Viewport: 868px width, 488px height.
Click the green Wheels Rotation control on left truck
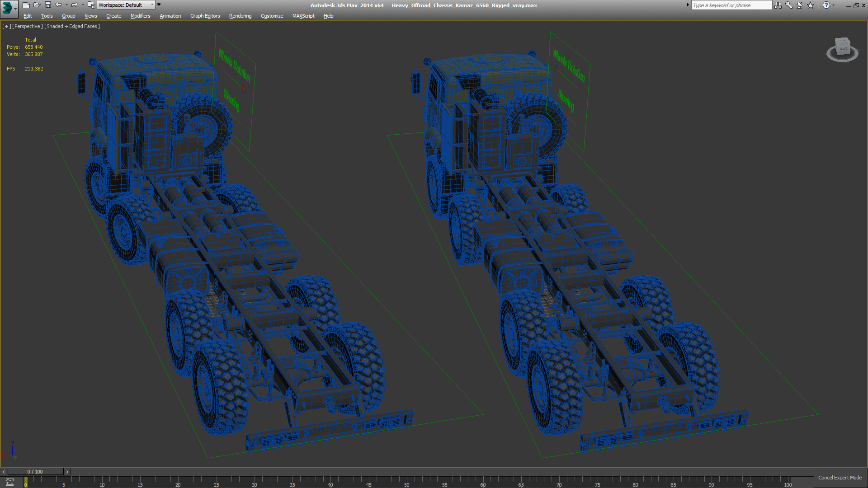[x=234, y=65]
